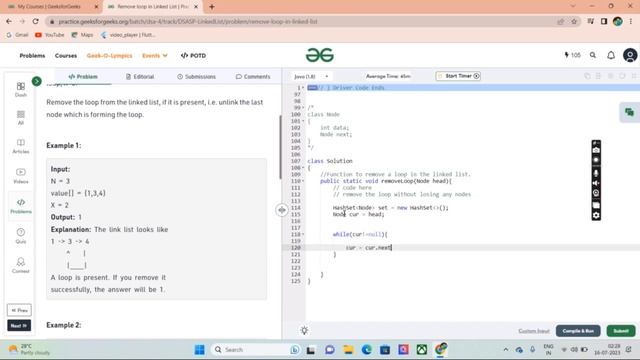Open Problems in the top menu
This screenshot has width=640, height=360.
click(32, 56)
